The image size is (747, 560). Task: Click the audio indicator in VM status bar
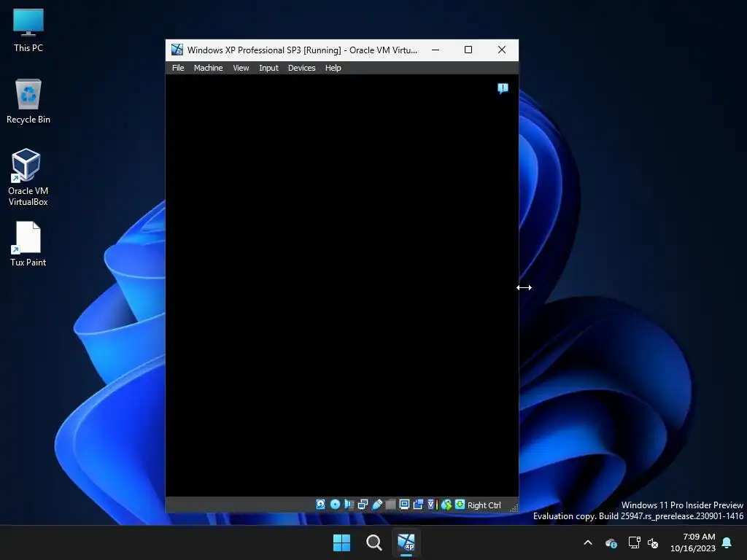point(349,505)
